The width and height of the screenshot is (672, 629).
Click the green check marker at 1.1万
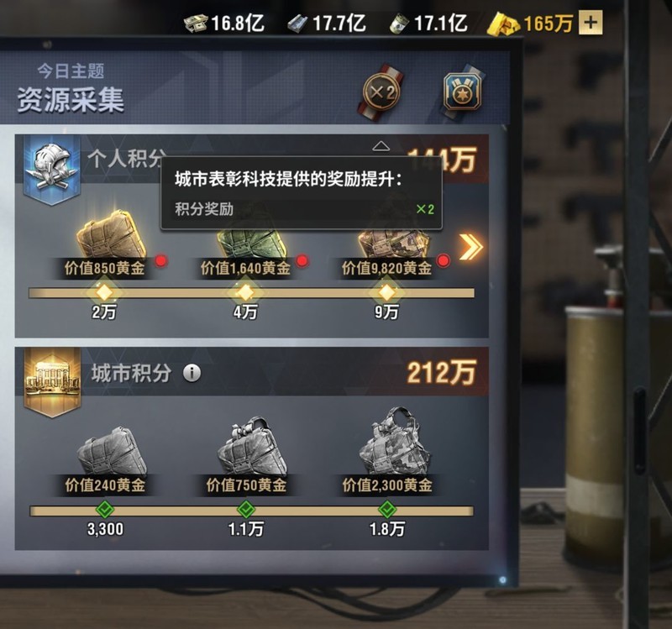(246, 510)
